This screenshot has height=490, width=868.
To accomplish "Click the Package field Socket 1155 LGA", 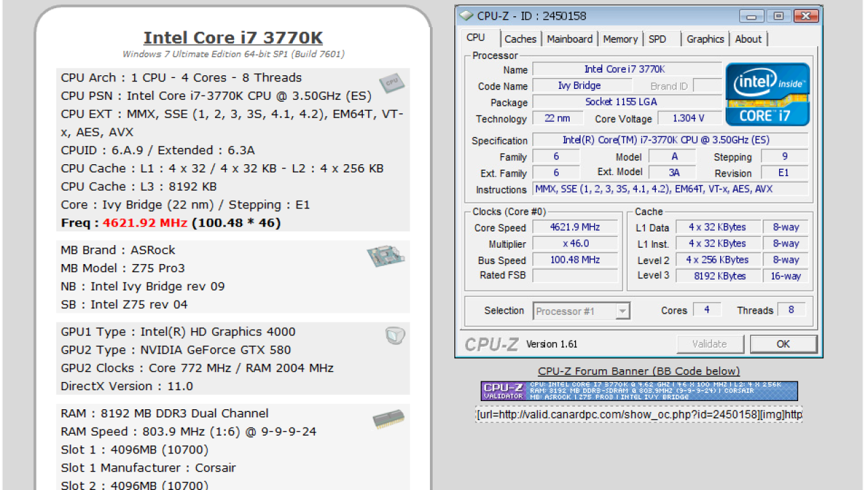I will click(627, 102).
